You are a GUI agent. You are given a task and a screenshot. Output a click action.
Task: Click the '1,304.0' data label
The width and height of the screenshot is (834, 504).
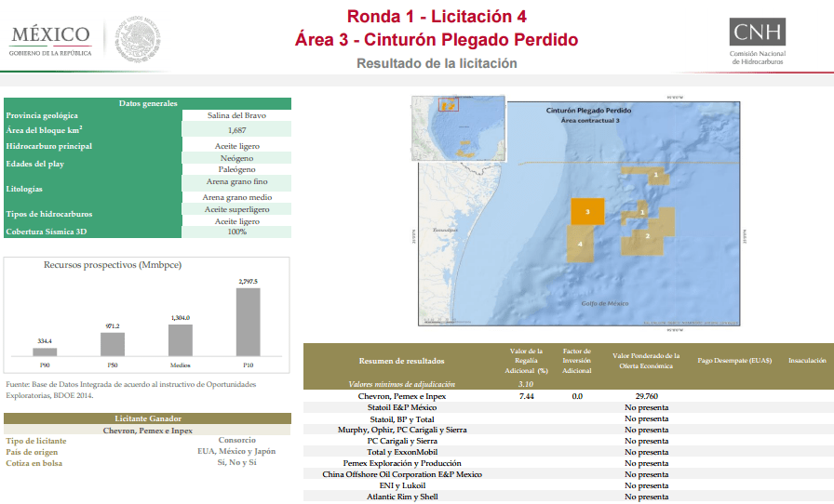coord(181,318)
